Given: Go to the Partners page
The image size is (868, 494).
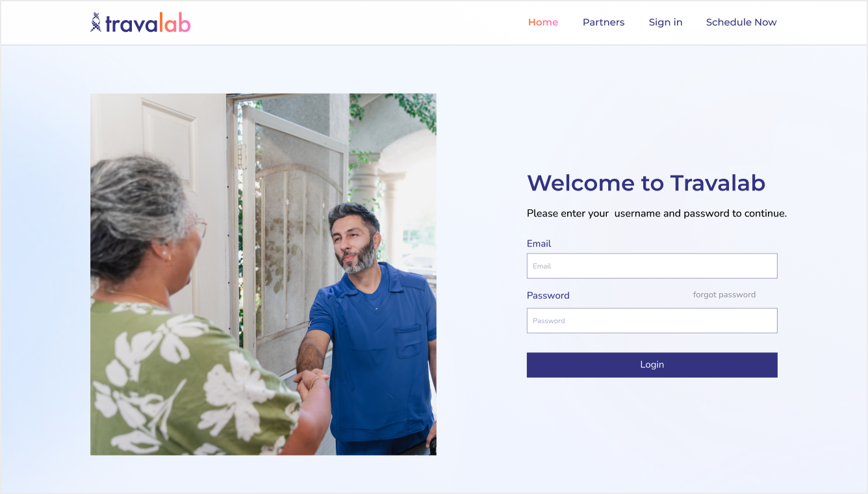Looking at the screenshot, I should coord(604,22).
